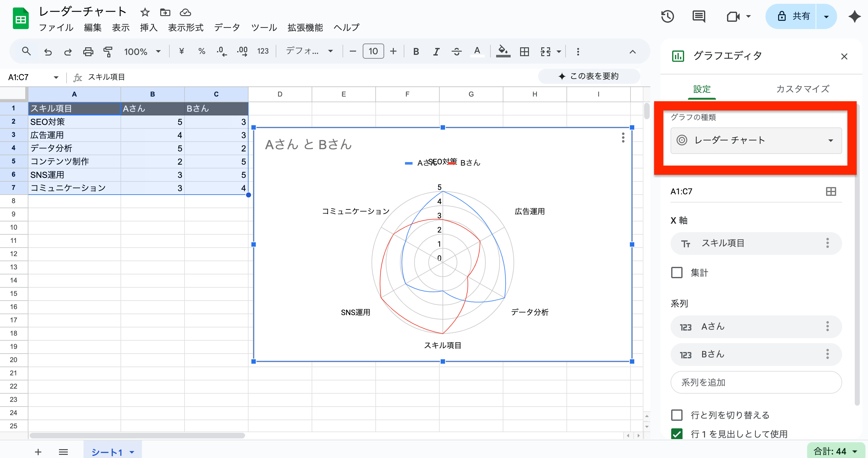Open the borders tool
Screen dimensions: 868x458
pos(524,51)
